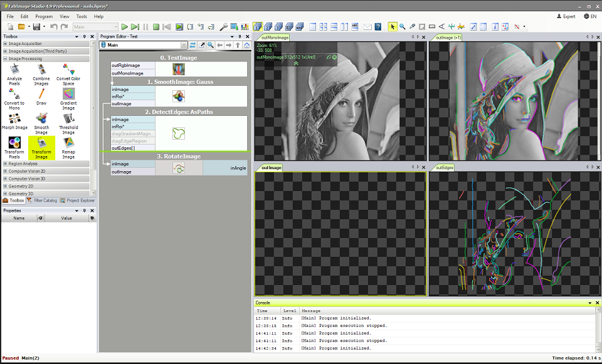Pick the Threshold Image tool
602x364 pixels.
pyautogui.click(x=68, y=123)
